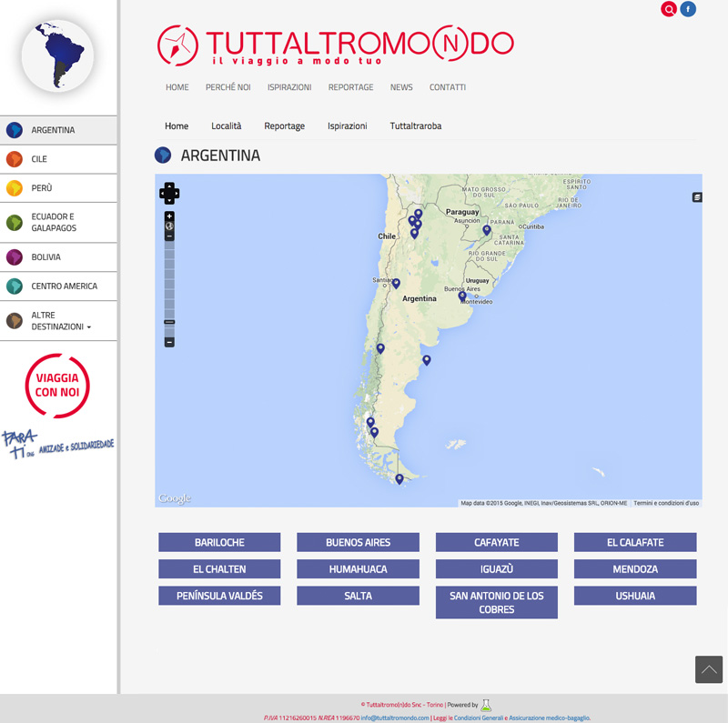Open the Facebook icon link
Image resolution: width=728 pixels, height=723 pixels.
coord(688,9)
